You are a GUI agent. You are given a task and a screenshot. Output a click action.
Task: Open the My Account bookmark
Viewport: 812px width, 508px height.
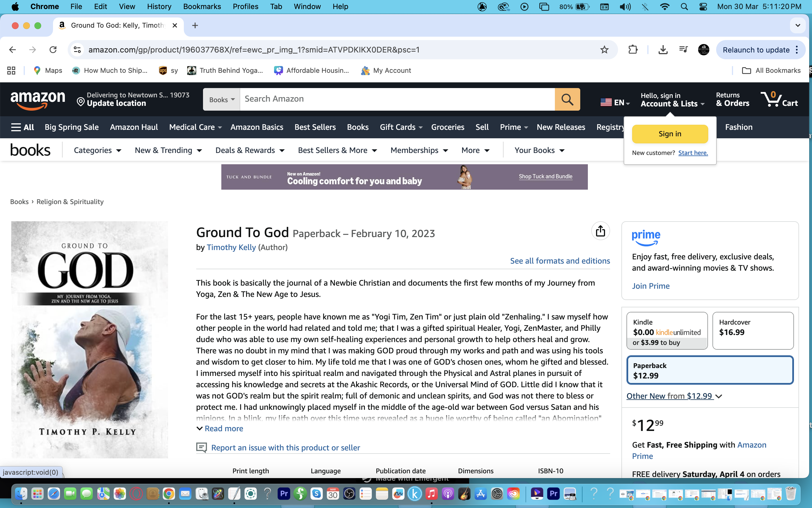(386, 70)
